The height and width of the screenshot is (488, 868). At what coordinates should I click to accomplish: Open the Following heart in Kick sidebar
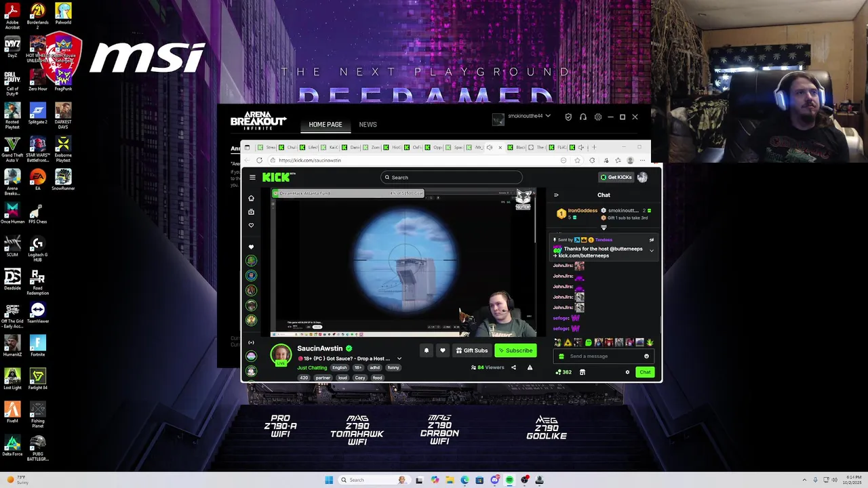point(251,225)
